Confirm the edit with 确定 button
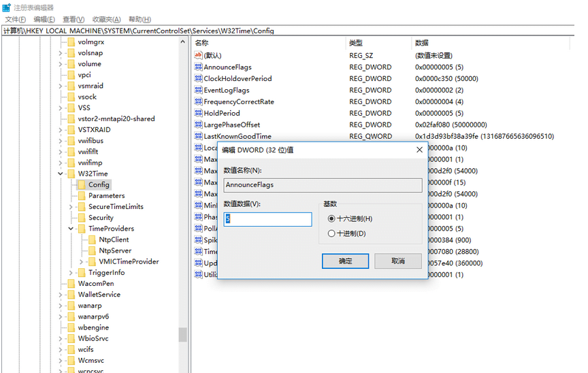Viewport: 588px width, 373px height. (x=345, y=261)
